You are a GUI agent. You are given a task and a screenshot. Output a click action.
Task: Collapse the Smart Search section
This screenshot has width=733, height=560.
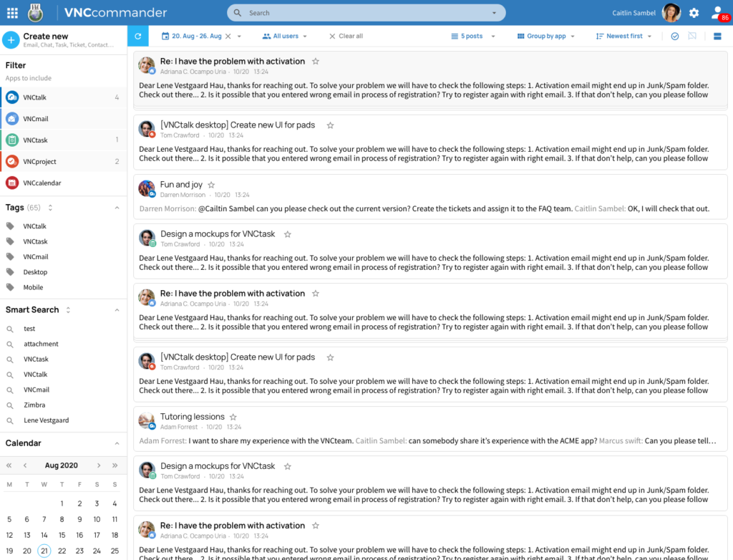point(117,310)
